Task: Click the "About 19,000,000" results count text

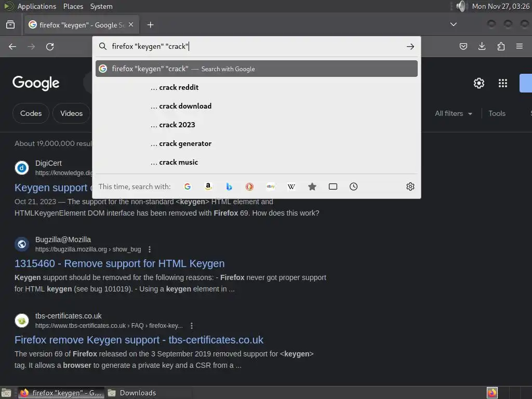Action: (x=53, y=143)
